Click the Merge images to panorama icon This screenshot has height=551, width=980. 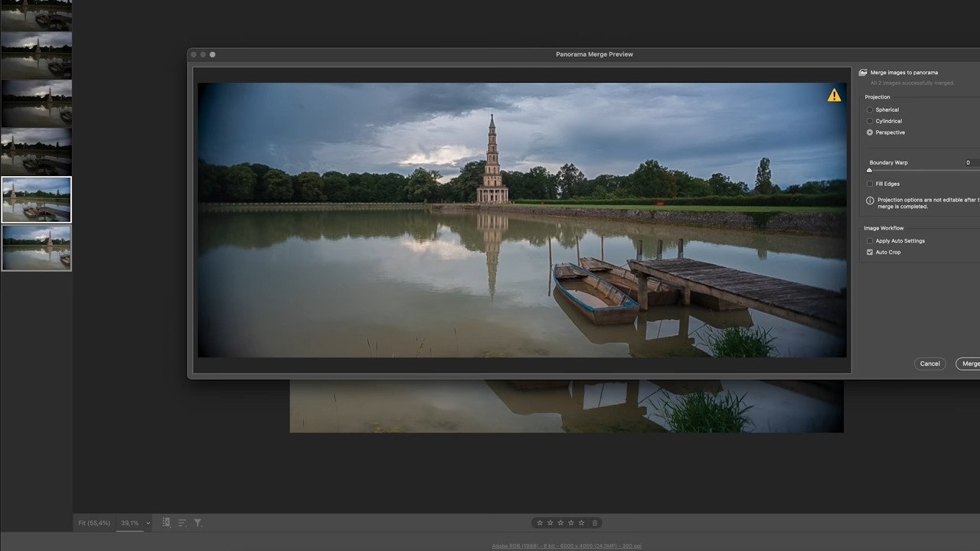click(x=863, y=73)
